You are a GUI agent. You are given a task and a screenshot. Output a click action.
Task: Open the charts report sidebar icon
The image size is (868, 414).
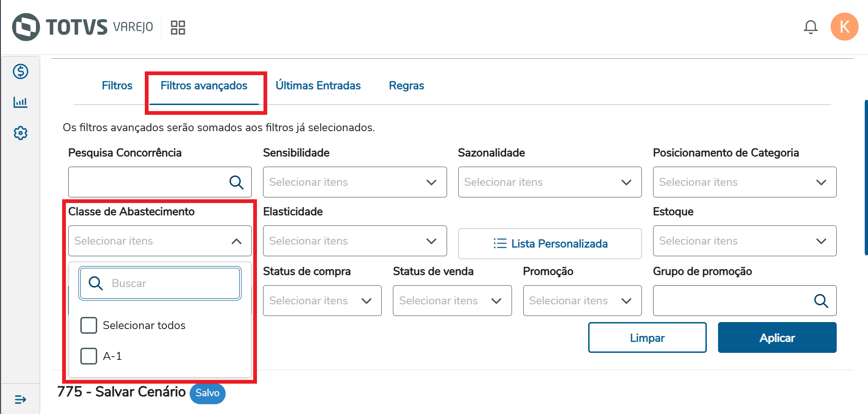click(x=21, y=102)
